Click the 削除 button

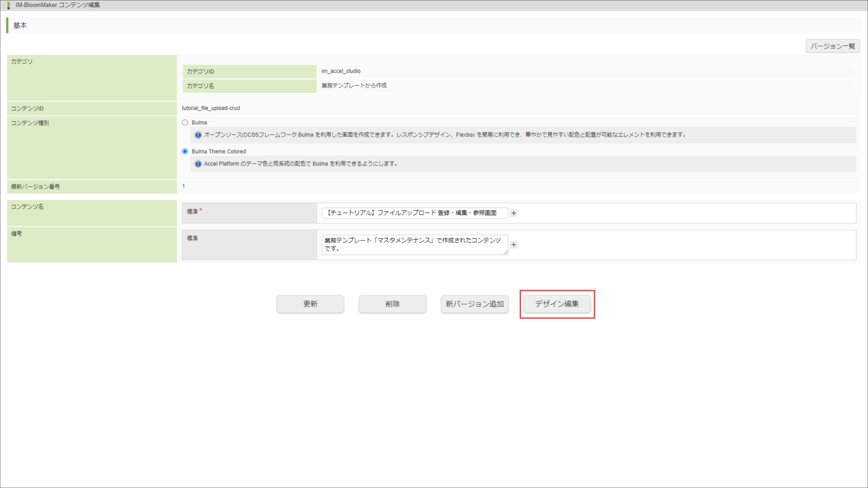pos(392,304)
